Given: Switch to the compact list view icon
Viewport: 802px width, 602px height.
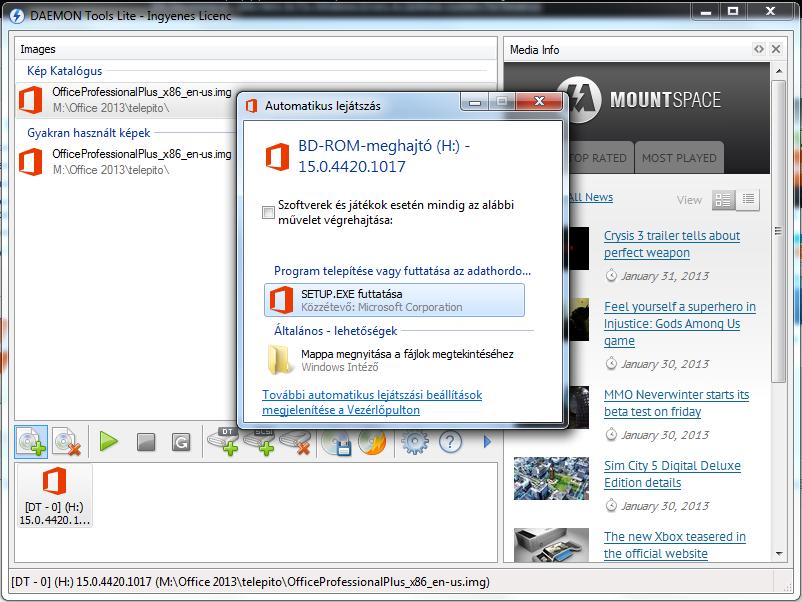Looking at the screenshot, I should (748, 200).
